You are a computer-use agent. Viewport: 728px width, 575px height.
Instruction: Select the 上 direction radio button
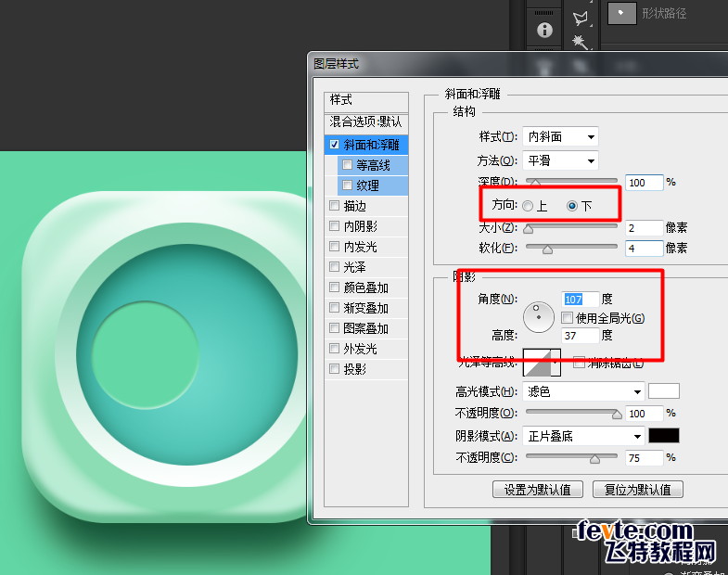[x=528, y=206]
